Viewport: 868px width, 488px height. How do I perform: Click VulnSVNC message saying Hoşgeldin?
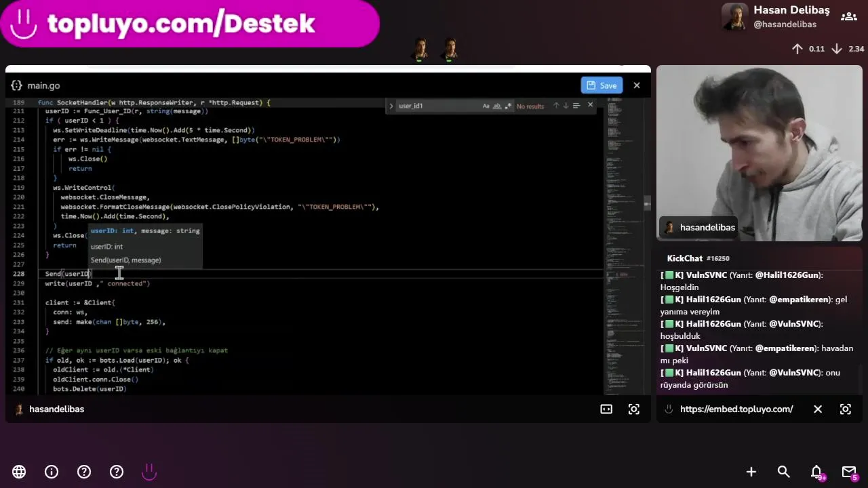click(742, 281)
